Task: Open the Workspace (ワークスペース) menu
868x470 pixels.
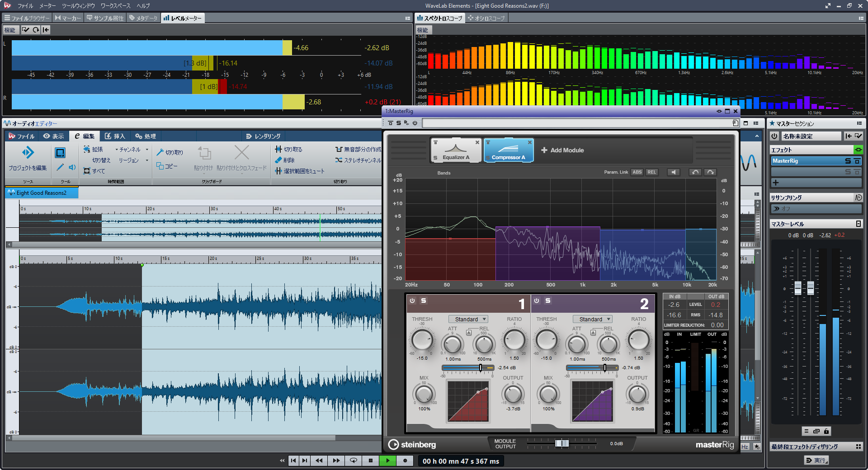Action: click(116, 5)
